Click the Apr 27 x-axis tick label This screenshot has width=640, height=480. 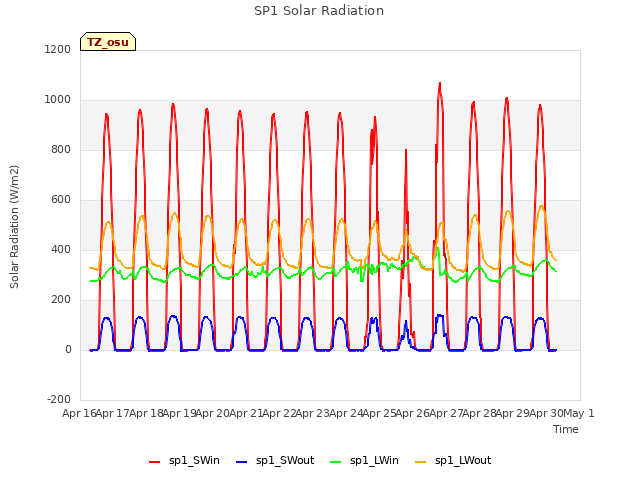(x=446, y=413)
